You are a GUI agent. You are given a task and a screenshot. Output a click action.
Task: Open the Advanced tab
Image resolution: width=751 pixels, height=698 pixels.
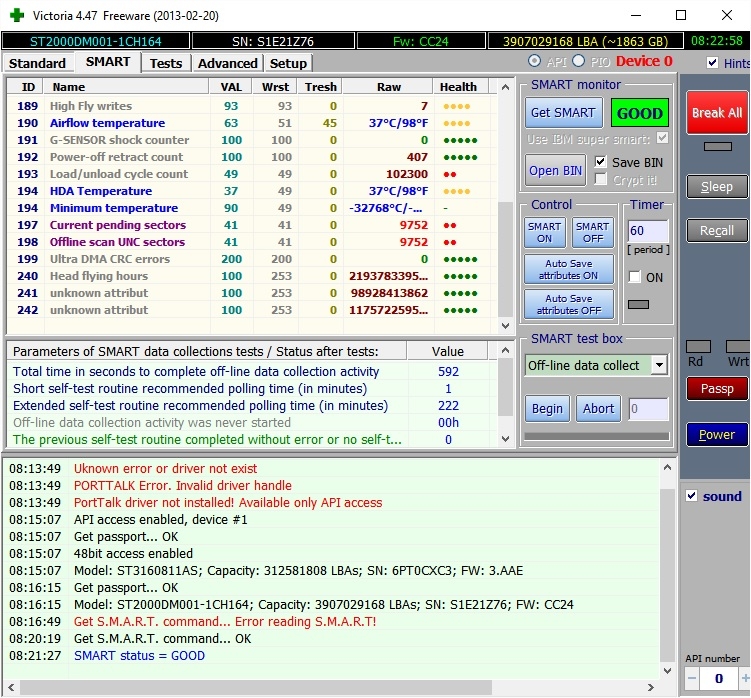tap(228, 63)
